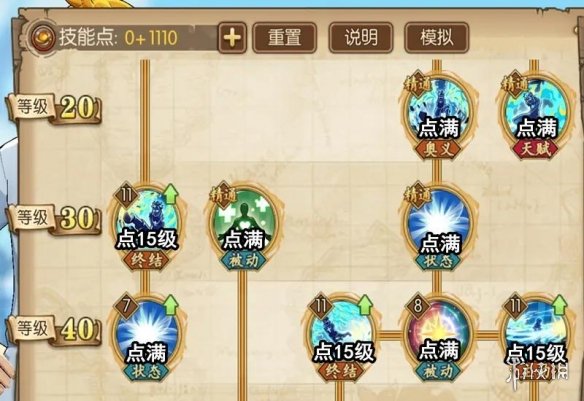The image size is (584, 401).
Task: Click green upgrade arrow on level 40 状态 skill
Action: click(171, 305)
